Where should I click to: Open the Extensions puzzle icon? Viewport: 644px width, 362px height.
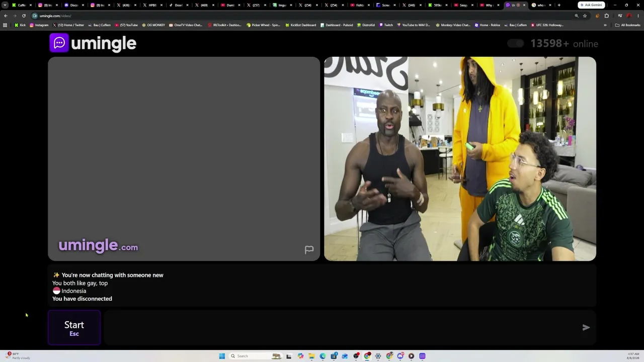click(606, 16)
